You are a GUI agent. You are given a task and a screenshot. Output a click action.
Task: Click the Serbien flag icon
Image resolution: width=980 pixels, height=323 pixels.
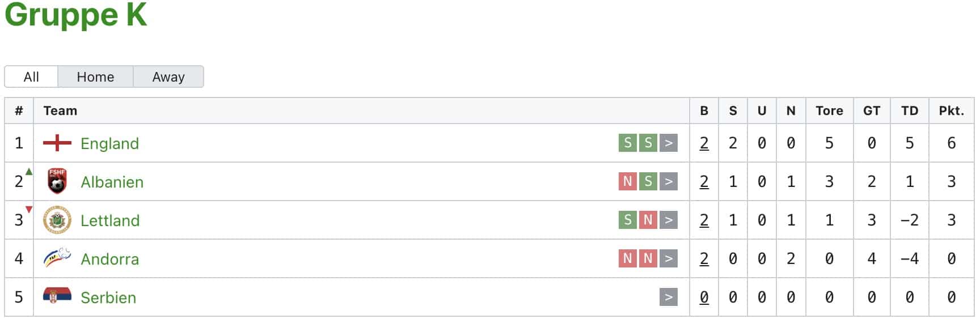coord(57,295)
